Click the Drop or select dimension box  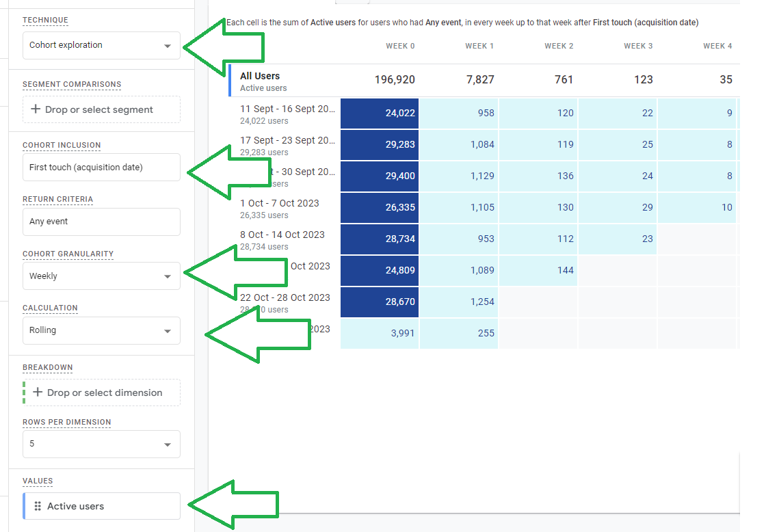pos(102,393)
